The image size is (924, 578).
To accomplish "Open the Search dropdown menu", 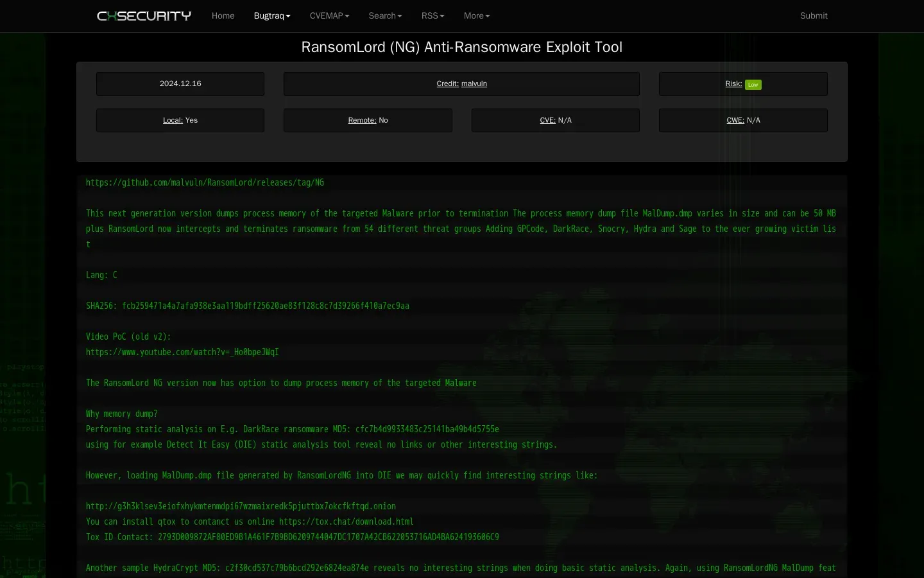I will (385, 16).
